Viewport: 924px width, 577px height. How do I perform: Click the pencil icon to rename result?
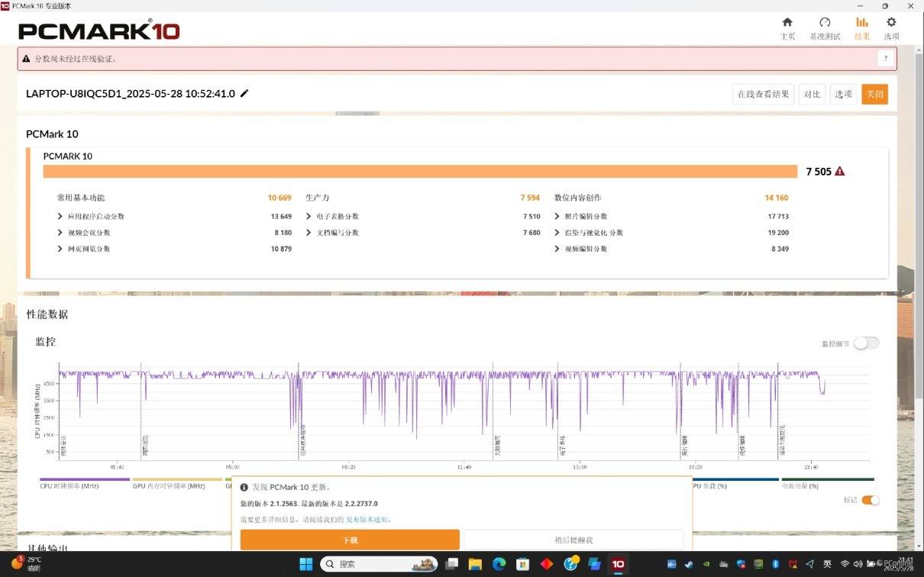244,94
